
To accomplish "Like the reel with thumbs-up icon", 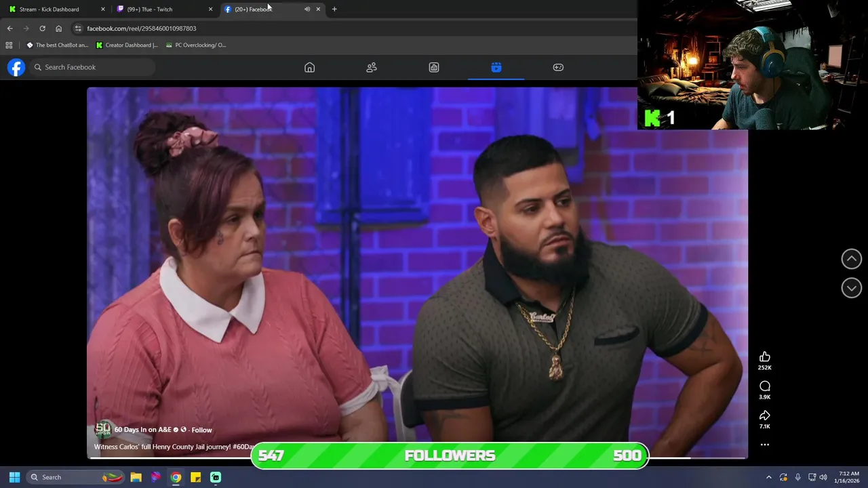I will pos(765,357).
